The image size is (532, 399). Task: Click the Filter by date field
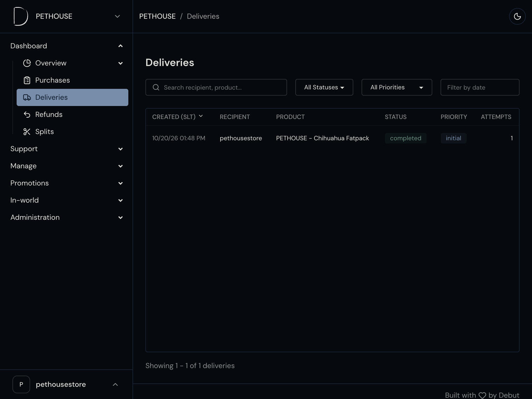pos(480,87)
